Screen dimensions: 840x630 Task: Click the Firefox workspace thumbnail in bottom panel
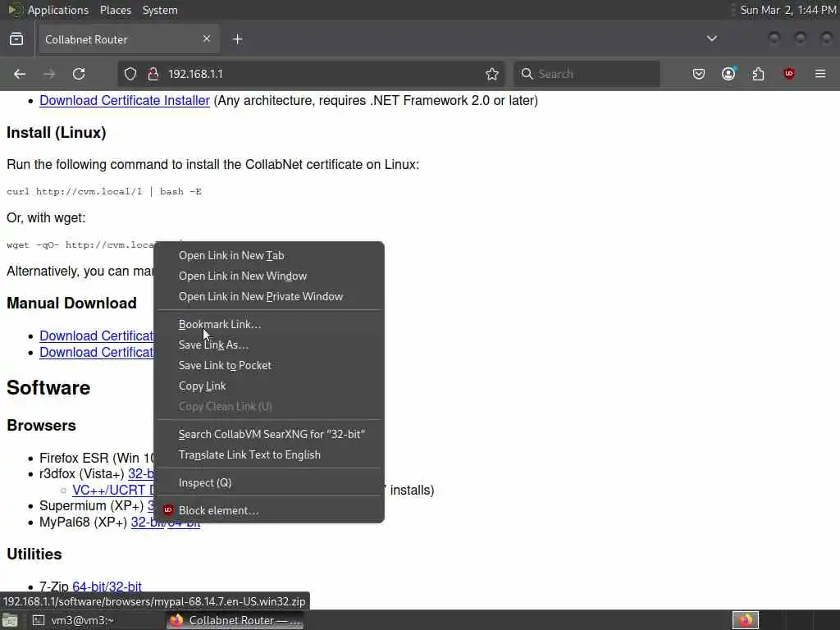pos(745,620)
